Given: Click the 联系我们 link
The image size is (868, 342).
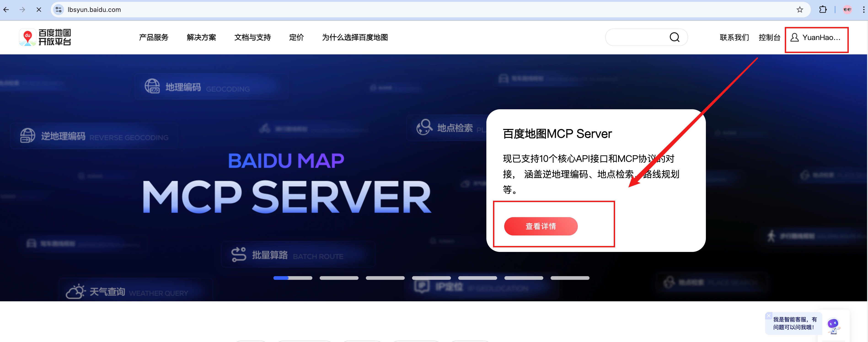Looking at the screenshot, I should point(734,37).
